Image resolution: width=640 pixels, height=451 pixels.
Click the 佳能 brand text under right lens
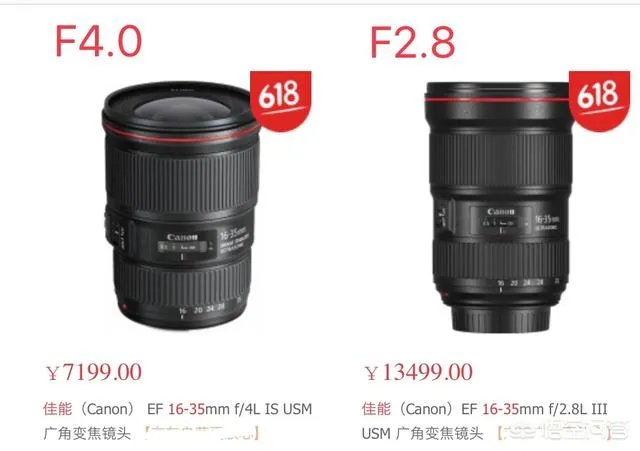[376, 409]
